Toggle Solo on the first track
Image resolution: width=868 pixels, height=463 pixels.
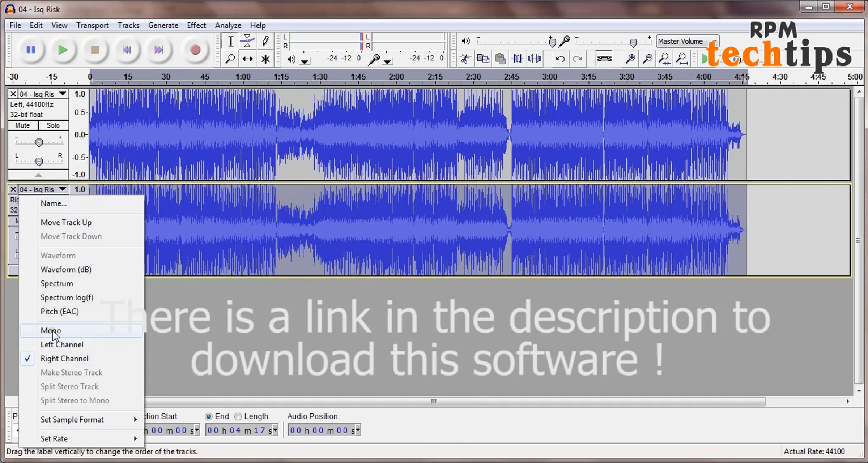pos(53,125)
